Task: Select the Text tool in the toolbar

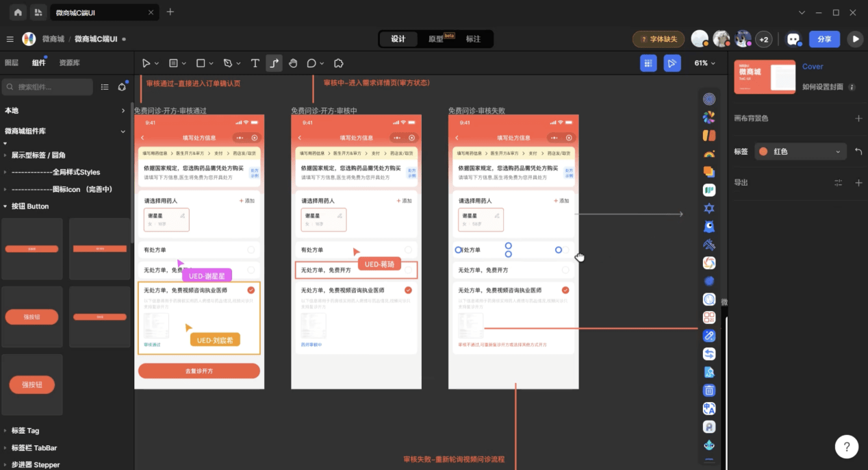Action: [255, 63]
